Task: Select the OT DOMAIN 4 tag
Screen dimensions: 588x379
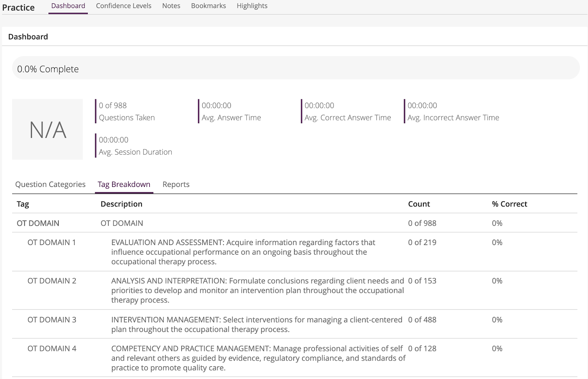Action: (x=52, y=348)
